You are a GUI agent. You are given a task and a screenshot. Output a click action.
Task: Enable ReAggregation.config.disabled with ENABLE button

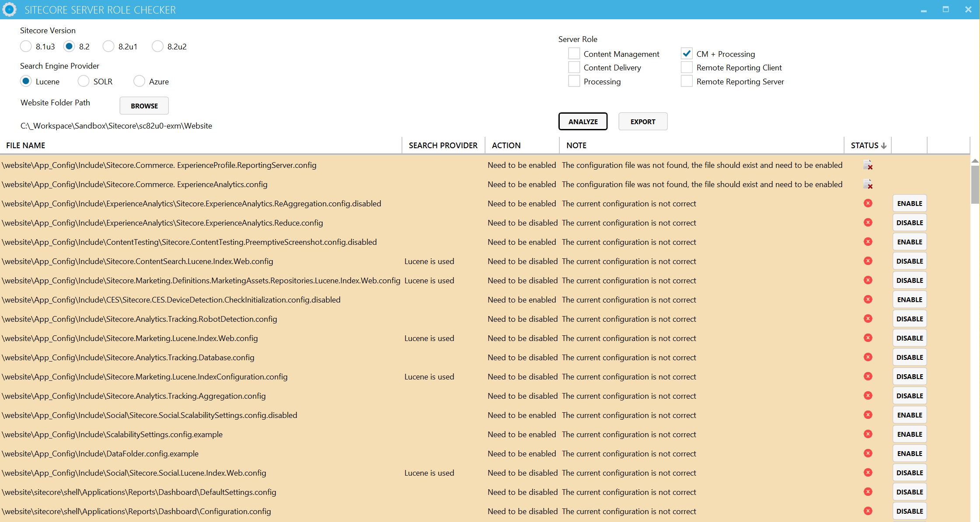(910, 204)
